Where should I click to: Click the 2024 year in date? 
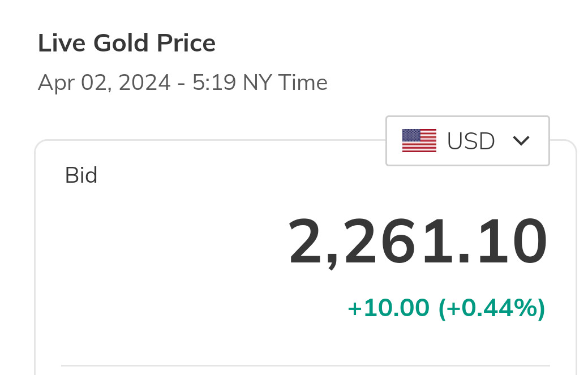pos(146,83)
